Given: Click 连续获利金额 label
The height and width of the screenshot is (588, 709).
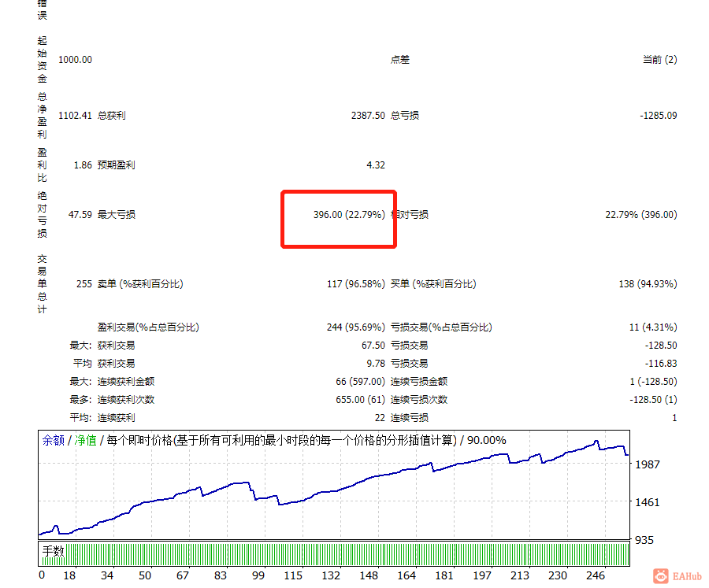Looking at the screenshot, I should click(x=126, y=382).
